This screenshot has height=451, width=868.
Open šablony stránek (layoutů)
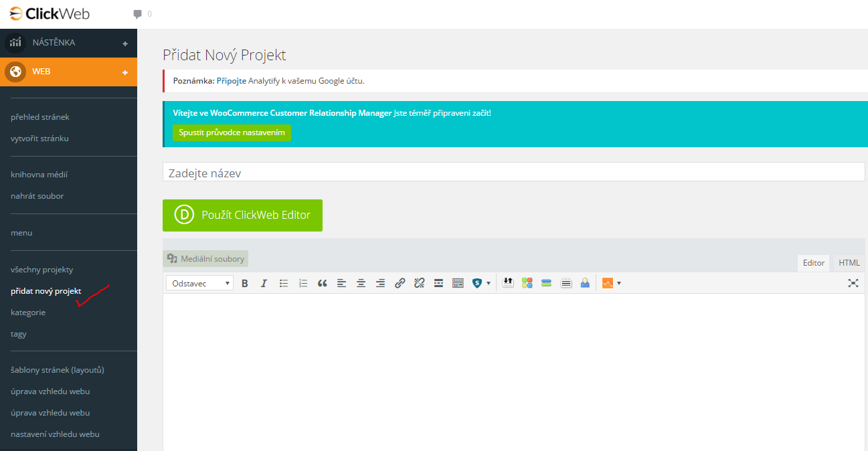click(58, 370)
